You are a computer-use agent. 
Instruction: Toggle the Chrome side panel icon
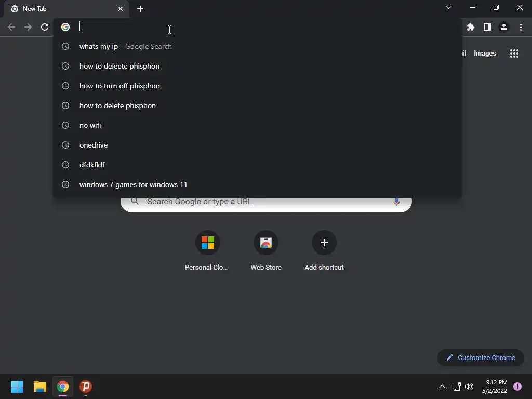click(x=487, y=27)
